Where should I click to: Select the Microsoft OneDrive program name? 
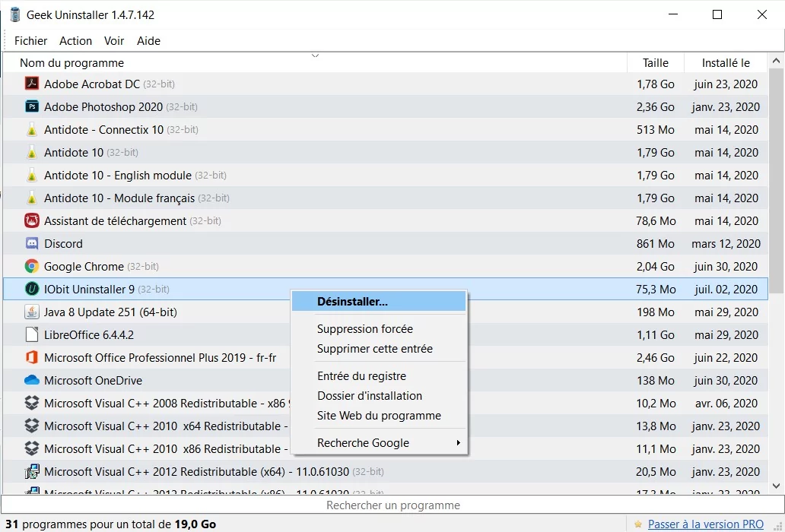93,381
